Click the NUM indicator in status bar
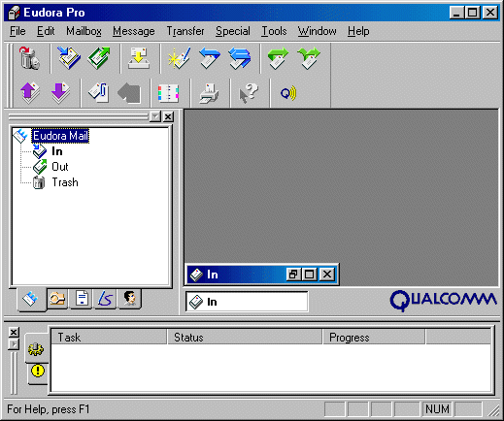504x421 pixels. coord(437,409)
